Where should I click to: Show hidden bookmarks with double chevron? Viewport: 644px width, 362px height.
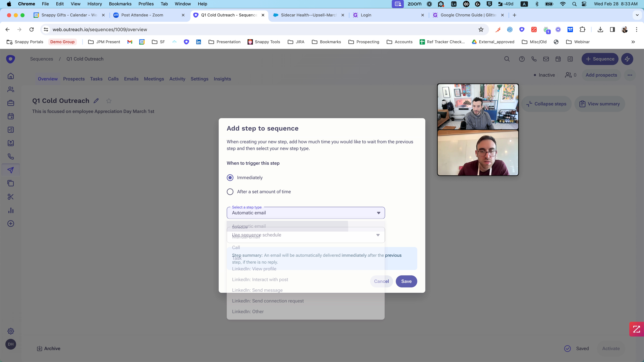(633, 42)
